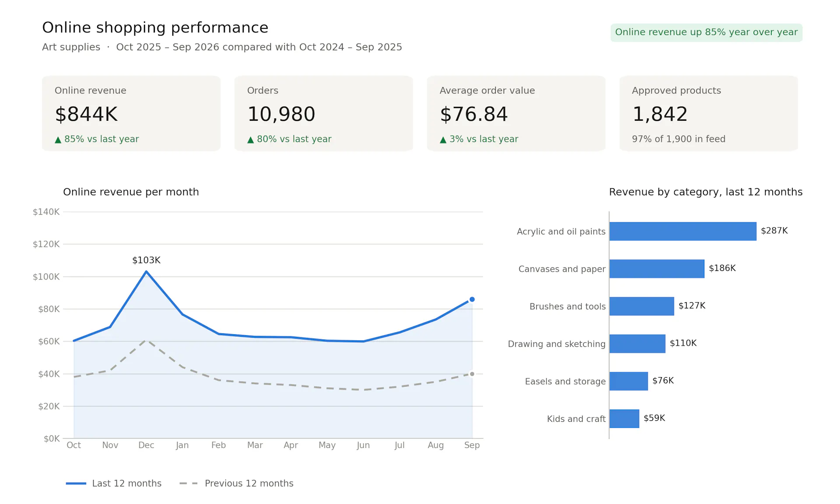Click the Average order value $76.84 figure
This screenshot has width=840, height=504.
(x=474, y=114)
